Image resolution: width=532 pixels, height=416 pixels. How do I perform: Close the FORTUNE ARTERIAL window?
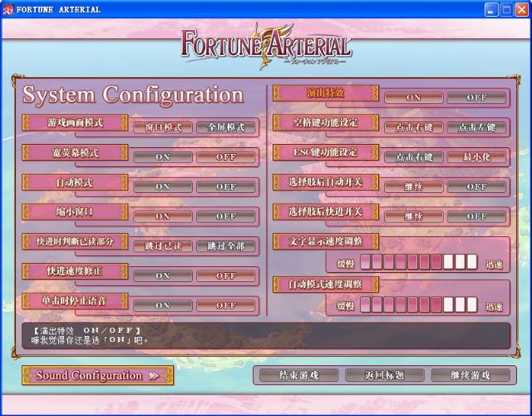(x=521, y=9)
